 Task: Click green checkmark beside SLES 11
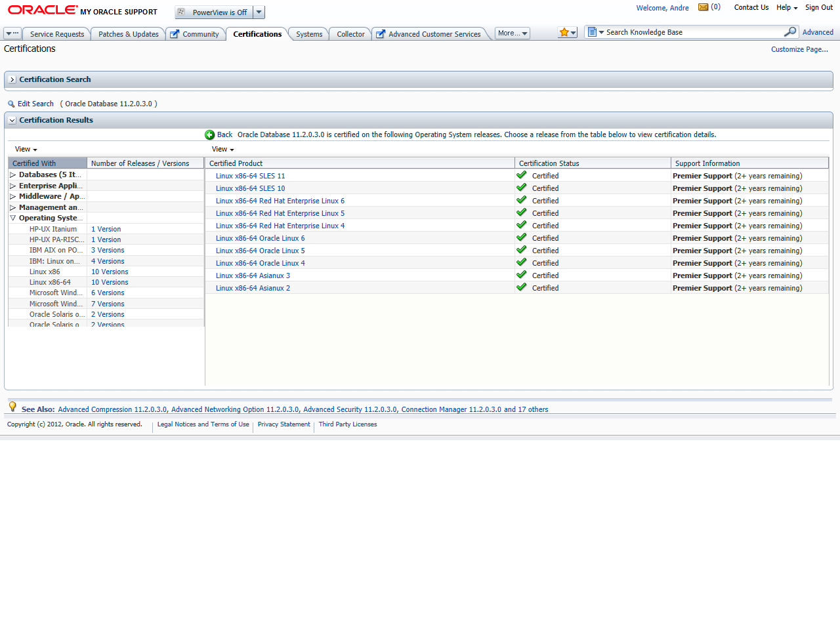pos(522,175)
